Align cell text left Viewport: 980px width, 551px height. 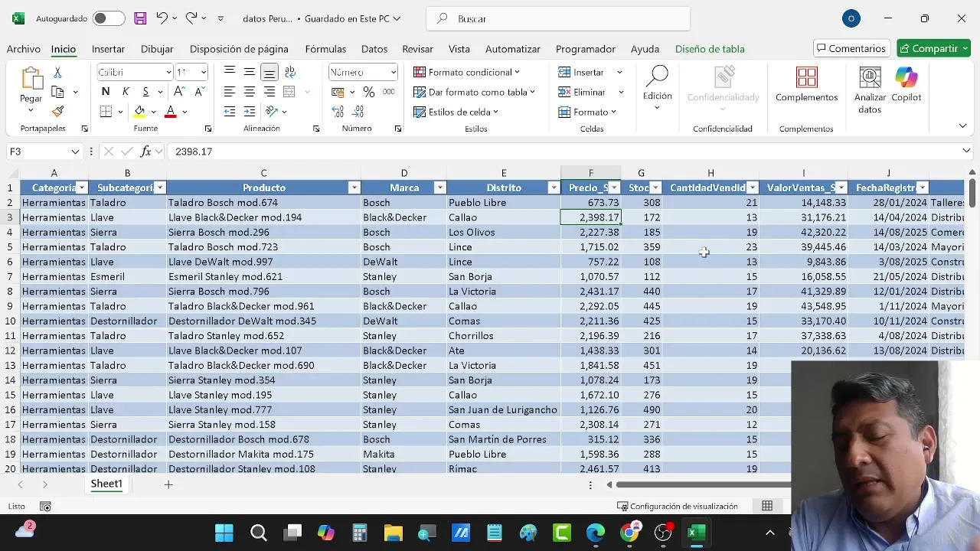(229, 92)
